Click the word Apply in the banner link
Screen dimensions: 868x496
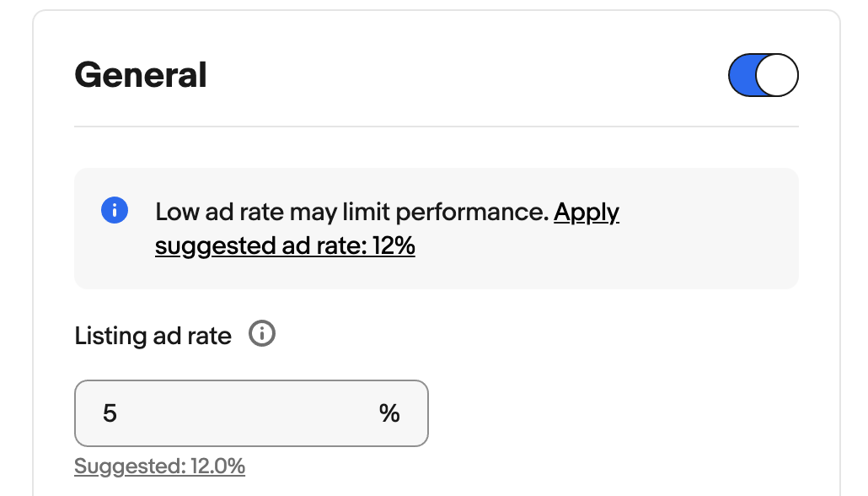(587, 213)
